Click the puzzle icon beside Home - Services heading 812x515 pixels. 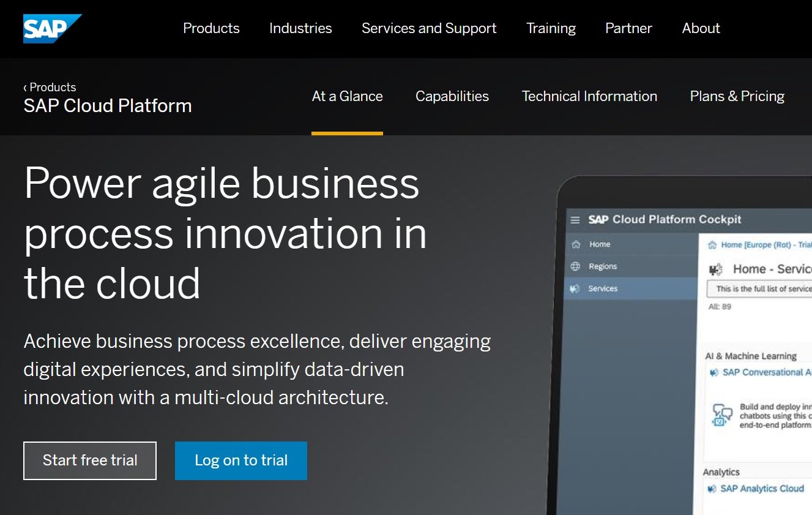(715, 269)
